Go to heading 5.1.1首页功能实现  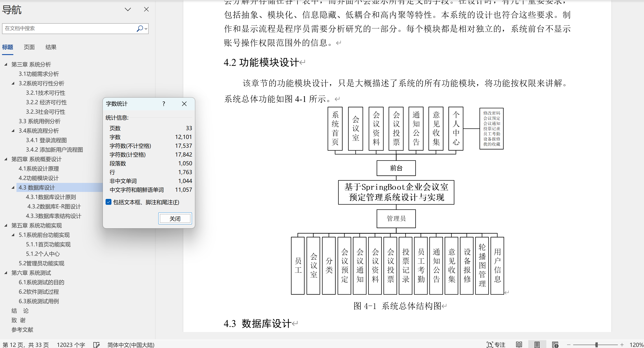[48, 244]
